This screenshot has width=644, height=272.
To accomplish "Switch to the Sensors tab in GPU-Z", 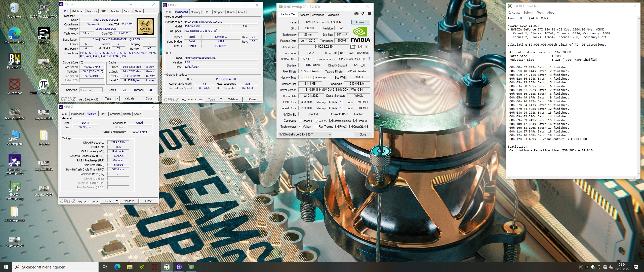I will pyautogui.click(x=304, y=15).
